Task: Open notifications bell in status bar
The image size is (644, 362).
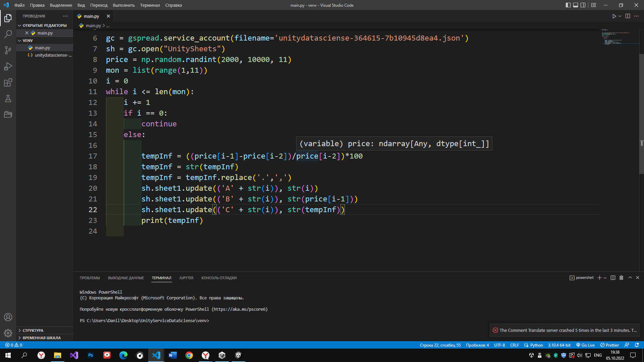Action: pyautogui.click(x=637, y=345)
